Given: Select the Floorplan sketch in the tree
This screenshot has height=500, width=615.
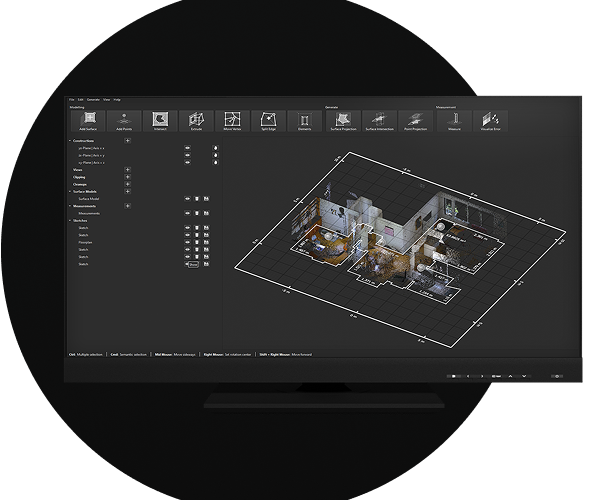Looking at the screenshot, I should 86,242.
